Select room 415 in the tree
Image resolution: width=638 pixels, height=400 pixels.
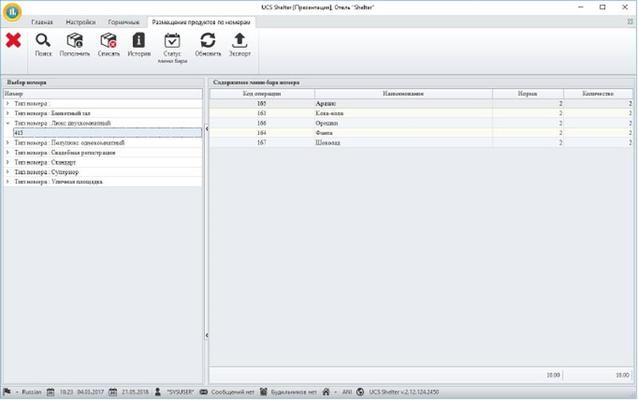(x=19, y=132)
